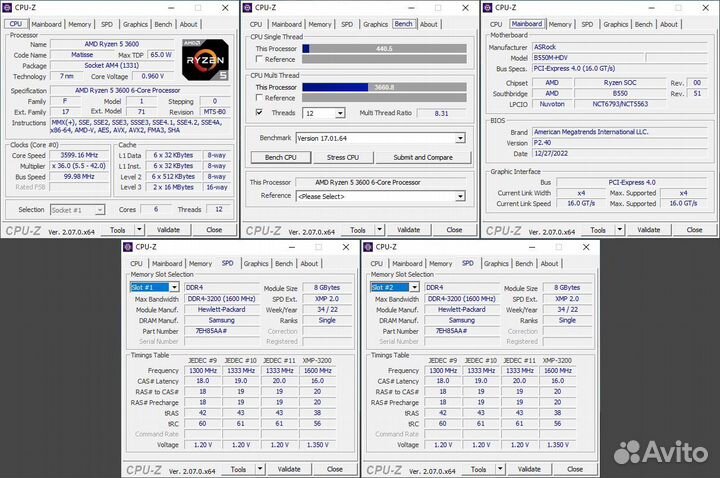
Task: Click the Specification field with AMD Ryzen 5 3600
Action: click(x=141, y=90)
